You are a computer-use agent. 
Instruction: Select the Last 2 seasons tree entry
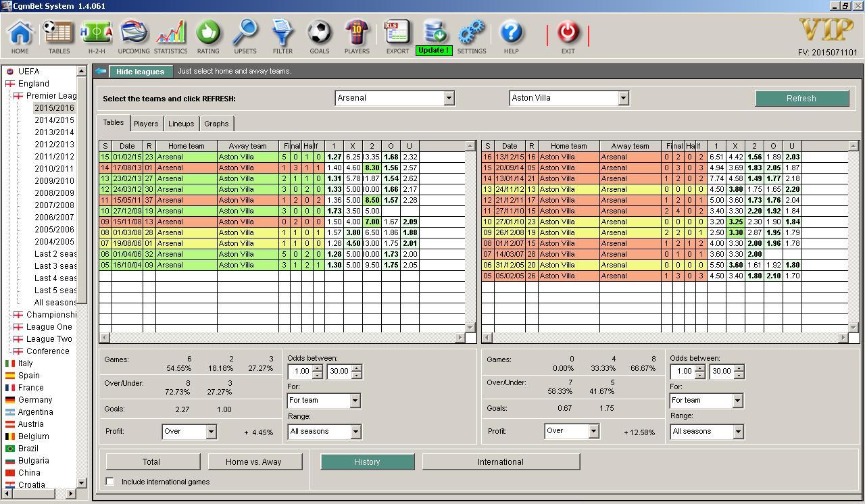(x=55, y=253)
